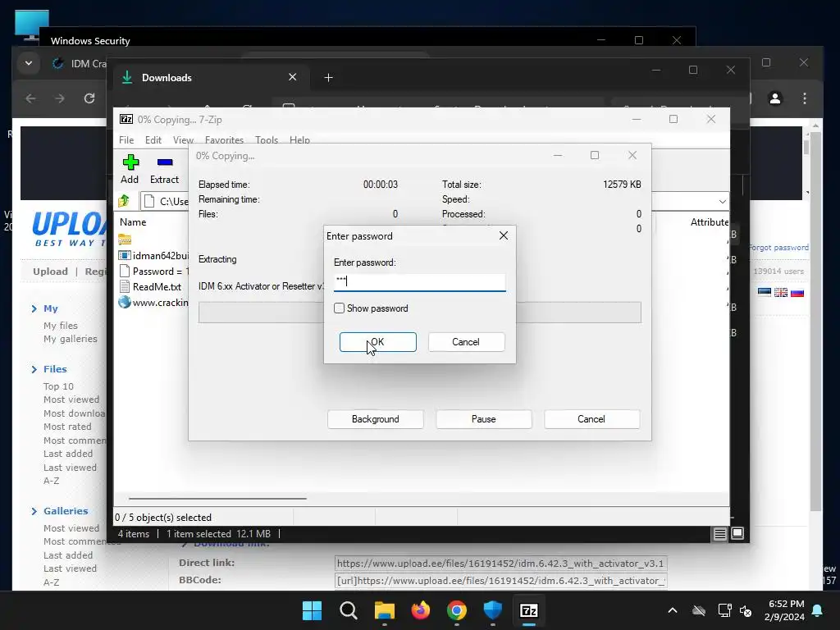Image resolution: width=840 pixels, height=630 pixels.
Task: Switch to Chrome from taskbar
Action: point(456,610)
